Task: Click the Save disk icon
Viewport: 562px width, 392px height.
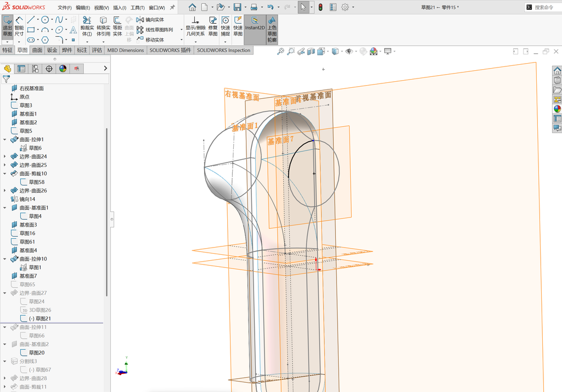Action: [237, 7]
